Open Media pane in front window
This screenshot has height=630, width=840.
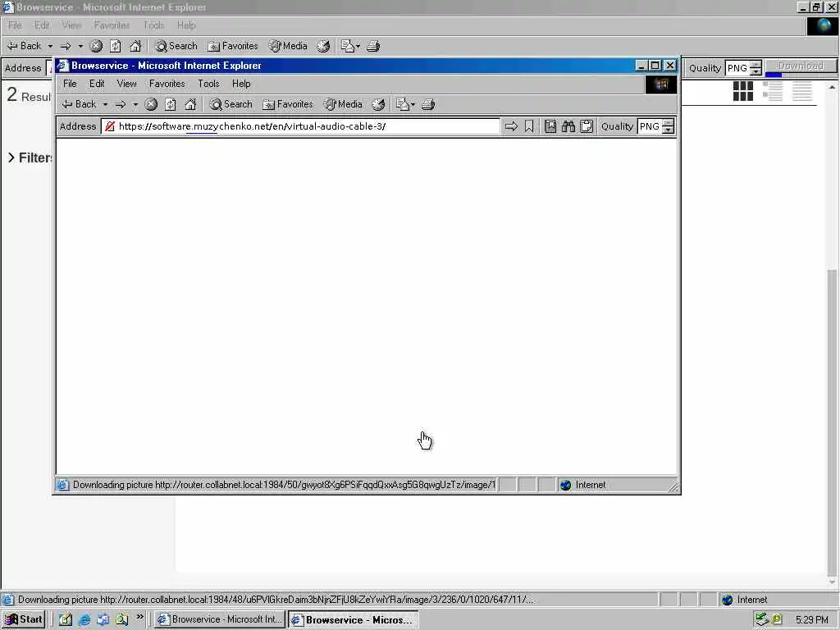(343, 104)
